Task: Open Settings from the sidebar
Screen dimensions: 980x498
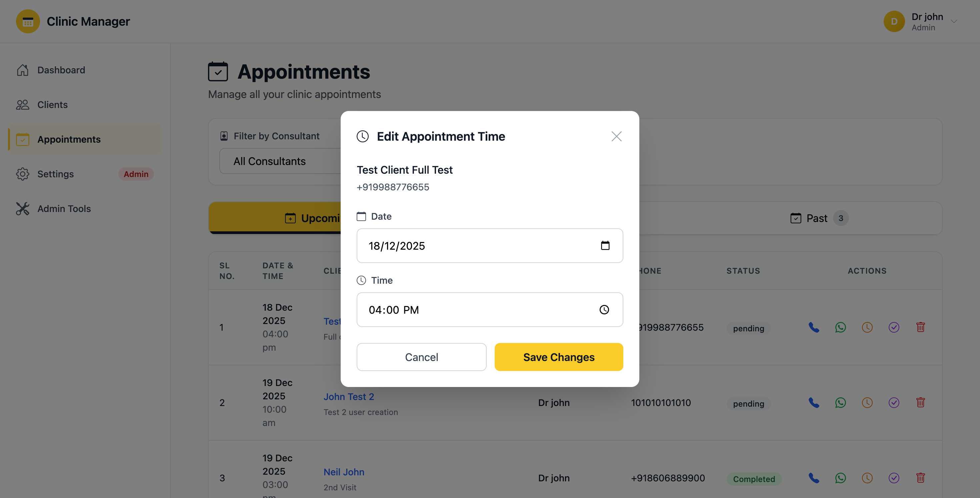Action: coord(55,174)
